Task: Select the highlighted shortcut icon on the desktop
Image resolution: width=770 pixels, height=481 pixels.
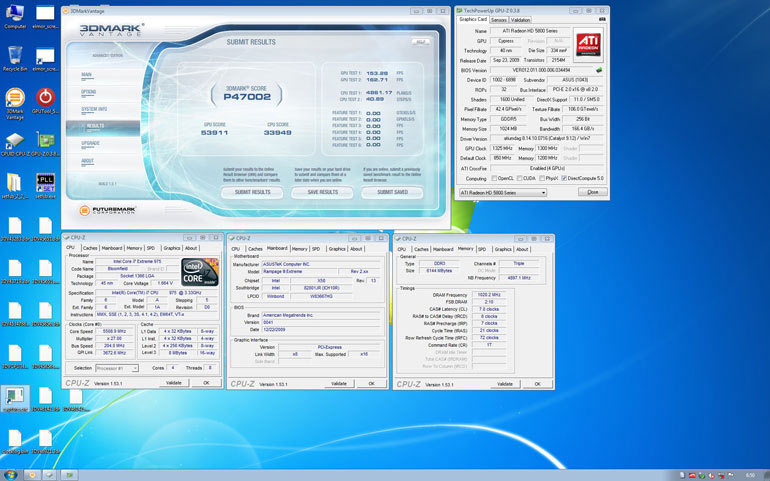Action: click(x=15, y=398)
